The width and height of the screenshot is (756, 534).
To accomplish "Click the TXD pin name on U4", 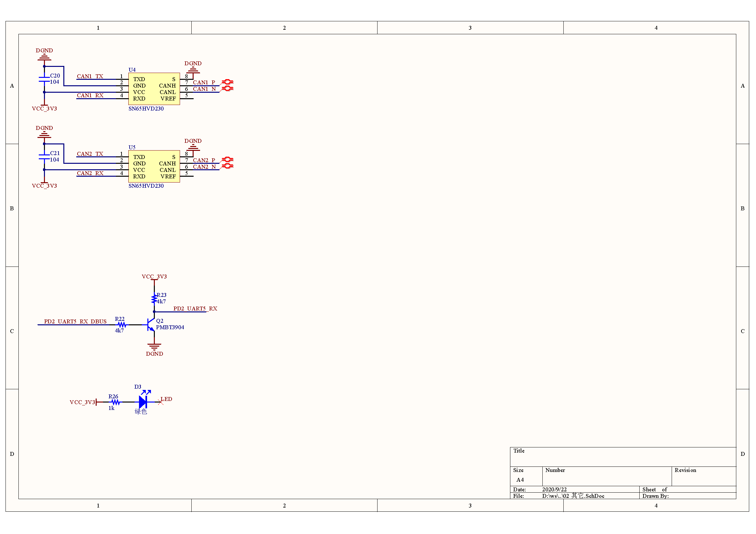I will point(139,79).
